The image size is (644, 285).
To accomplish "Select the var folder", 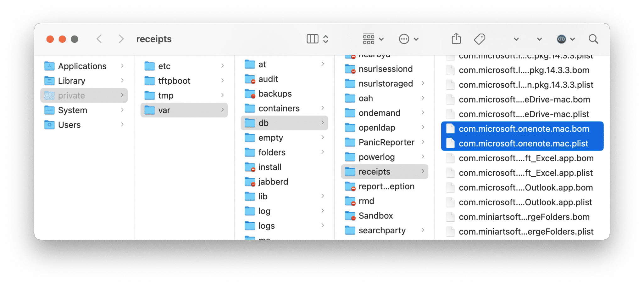I will coord(184,110).
